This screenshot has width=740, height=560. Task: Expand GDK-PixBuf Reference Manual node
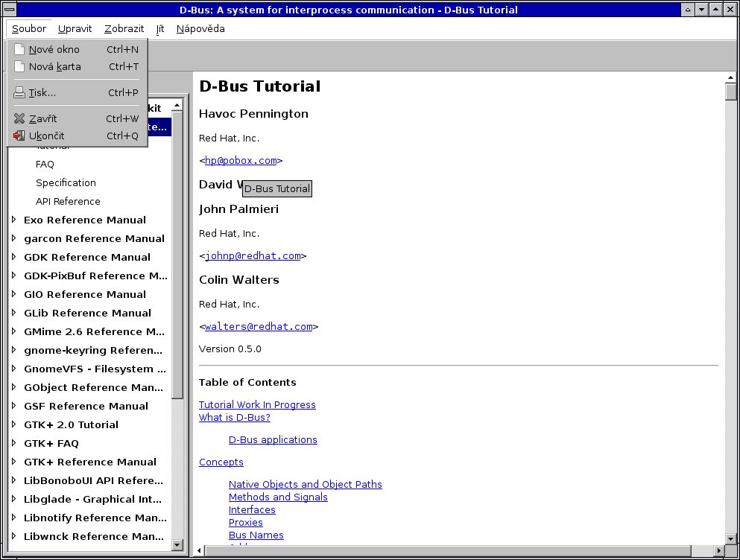point(13,276)
